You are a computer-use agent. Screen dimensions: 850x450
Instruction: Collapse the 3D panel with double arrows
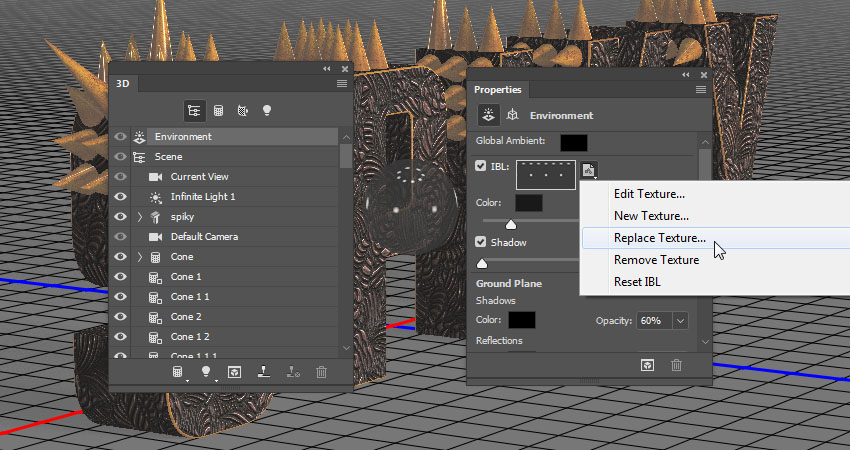(326, 69)
